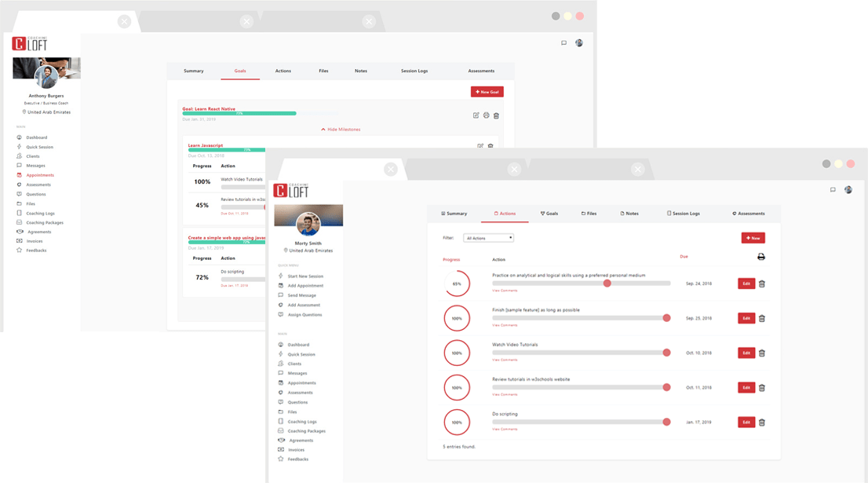Click the Coaching Packages icon

[280, 431]
